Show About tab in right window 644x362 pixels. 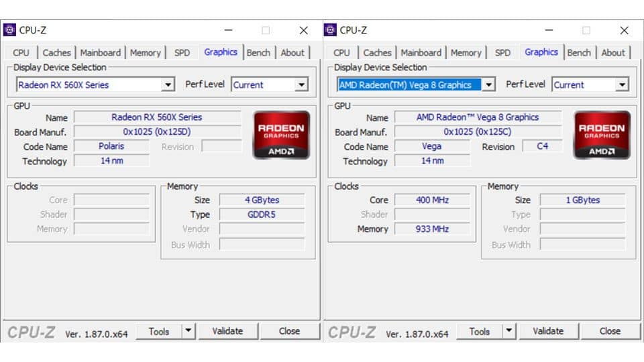tap(613, 53)
